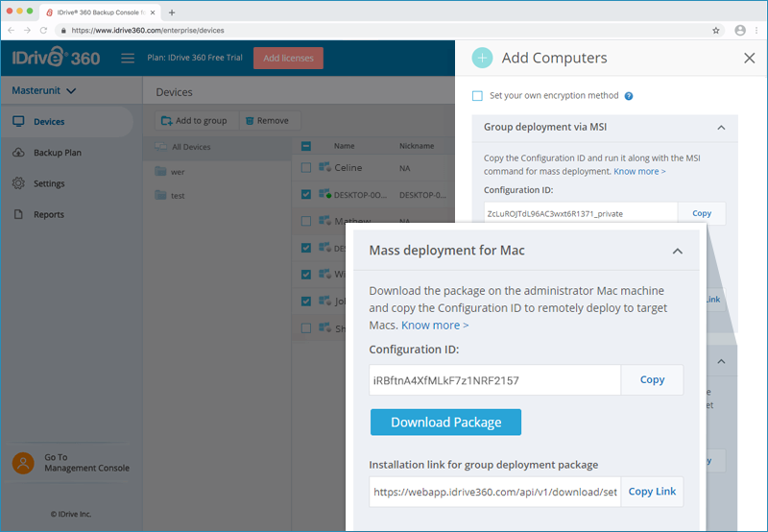Copy the Mac Configuration ID
The image size is (768, 532).
[652, 379]
